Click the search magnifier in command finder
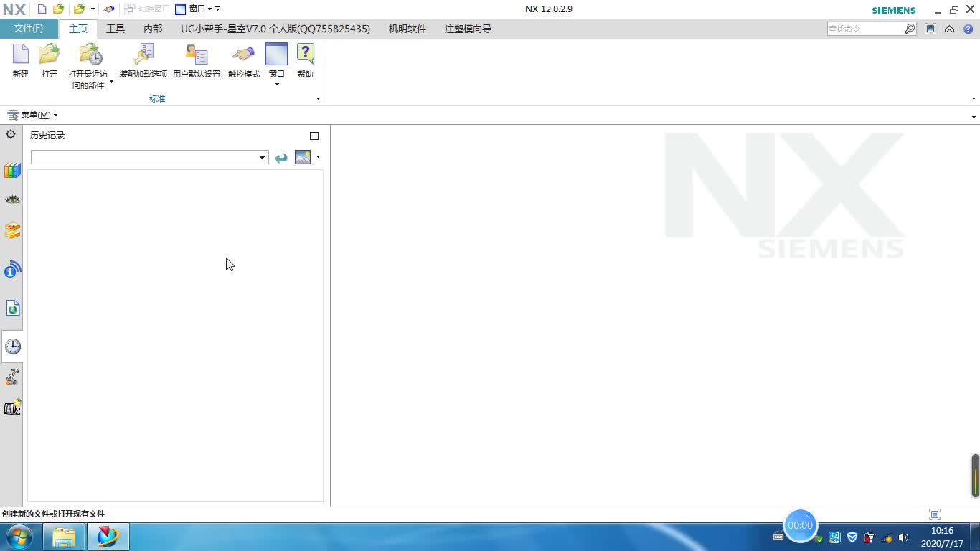The width and height of the screenshot is (980, 551). (910, 29)
